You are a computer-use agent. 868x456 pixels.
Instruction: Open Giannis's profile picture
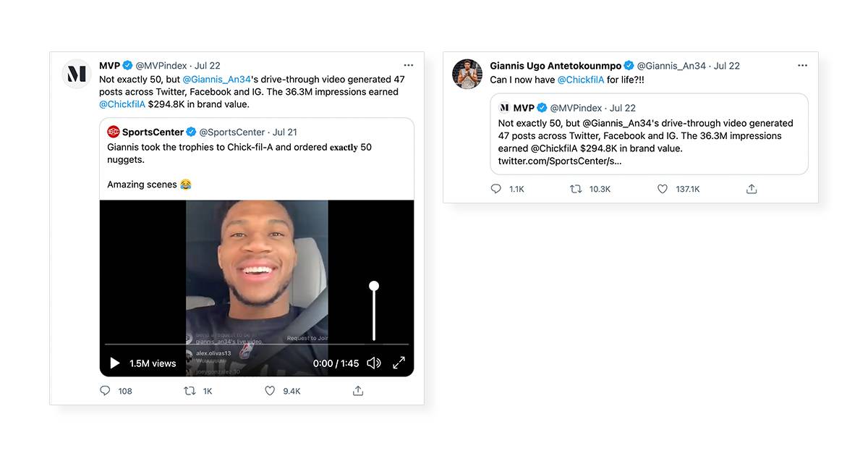point(467,74)
